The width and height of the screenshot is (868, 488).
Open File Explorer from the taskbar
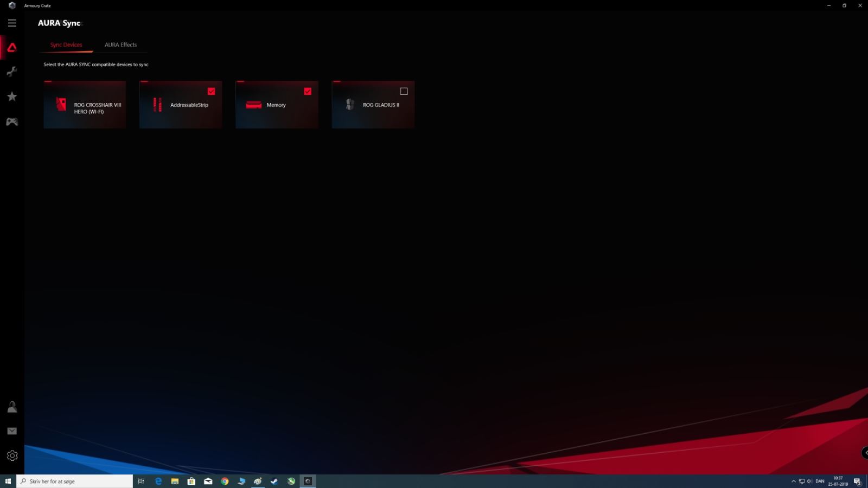pos(175,481)
